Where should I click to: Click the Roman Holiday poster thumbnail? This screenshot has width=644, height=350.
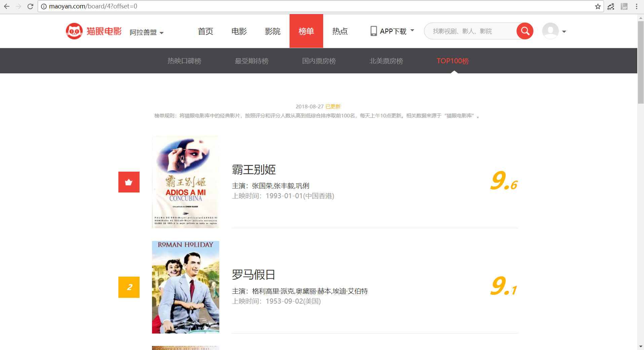(x=186, y=287)
